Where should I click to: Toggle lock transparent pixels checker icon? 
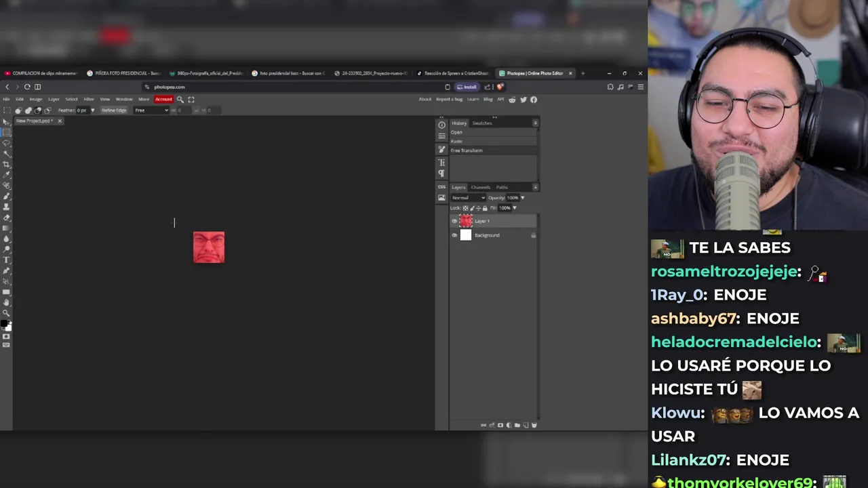tap(465, 208)
